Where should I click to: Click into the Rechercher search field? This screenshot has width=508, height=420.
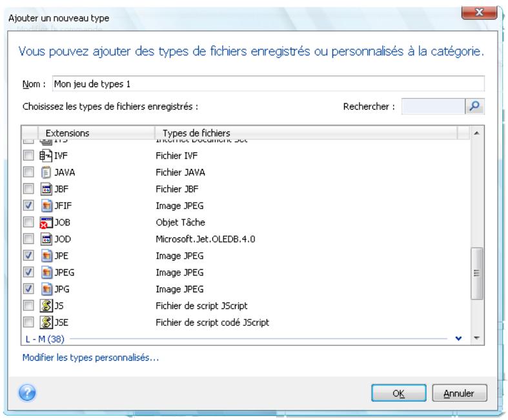pos(433,106)
